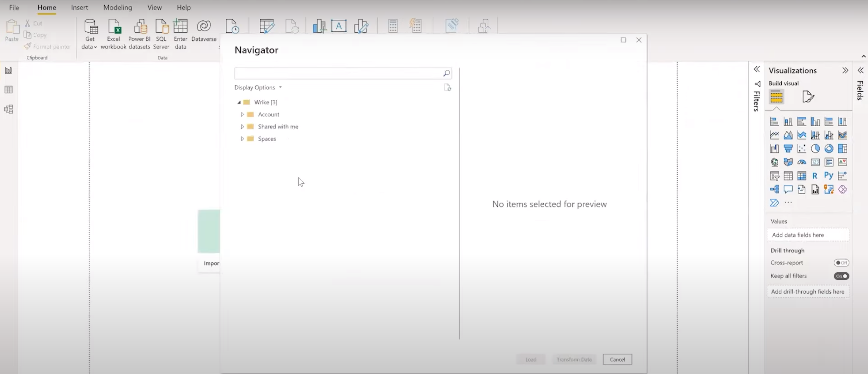868x374 pixels.
Task: Open Model view in left sidebar
Action: pos(8,109)
